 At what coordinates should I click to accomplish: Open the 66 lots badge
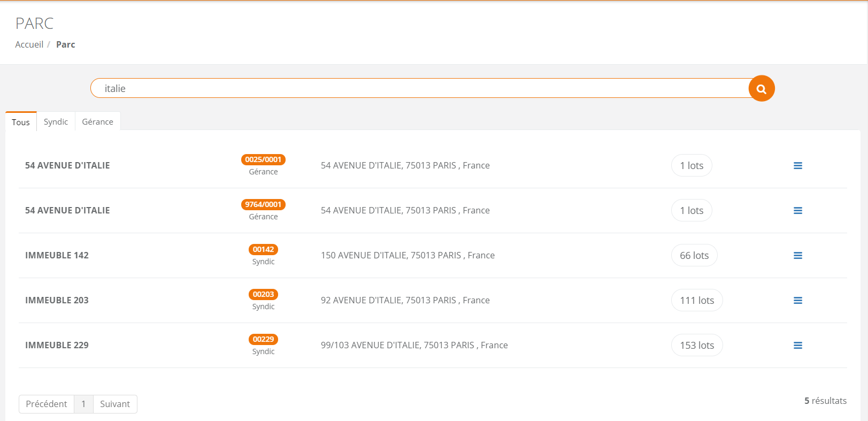[x=694, y=256]
